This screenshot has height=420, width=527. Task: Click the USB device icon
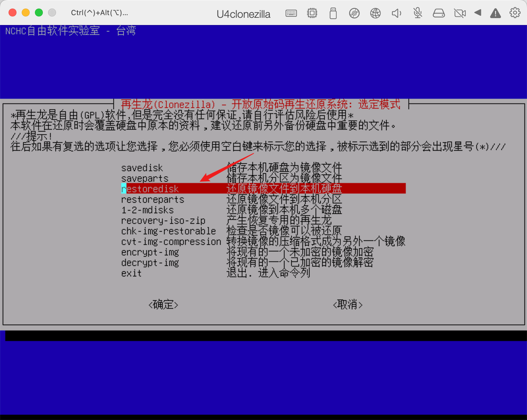point(333,13)
